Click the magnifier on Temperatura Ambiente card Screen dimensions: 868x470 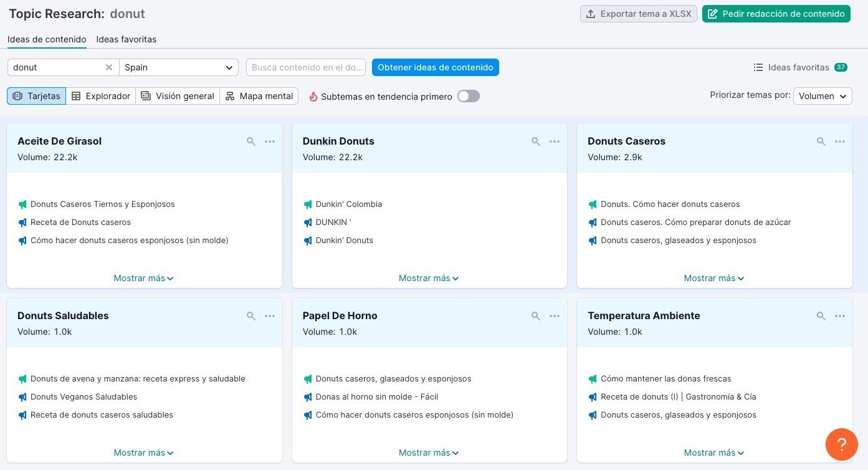point(821,316)
